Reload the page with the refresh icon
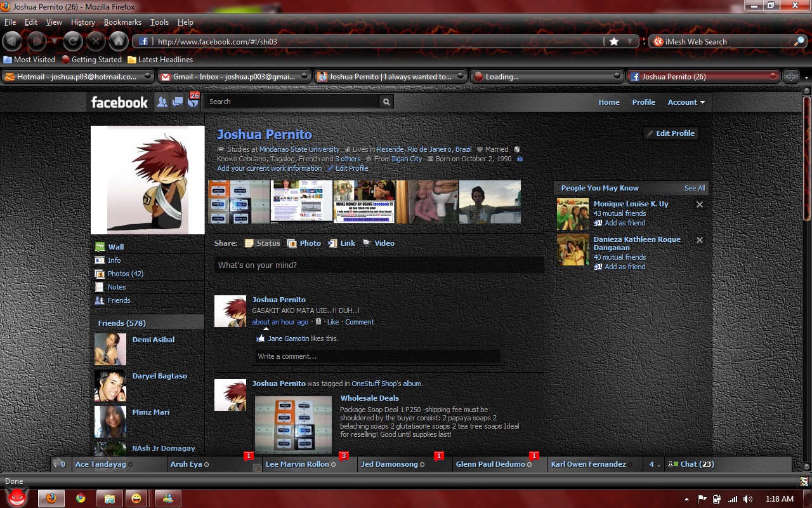812x508 pixels. (x=74, y=41)
